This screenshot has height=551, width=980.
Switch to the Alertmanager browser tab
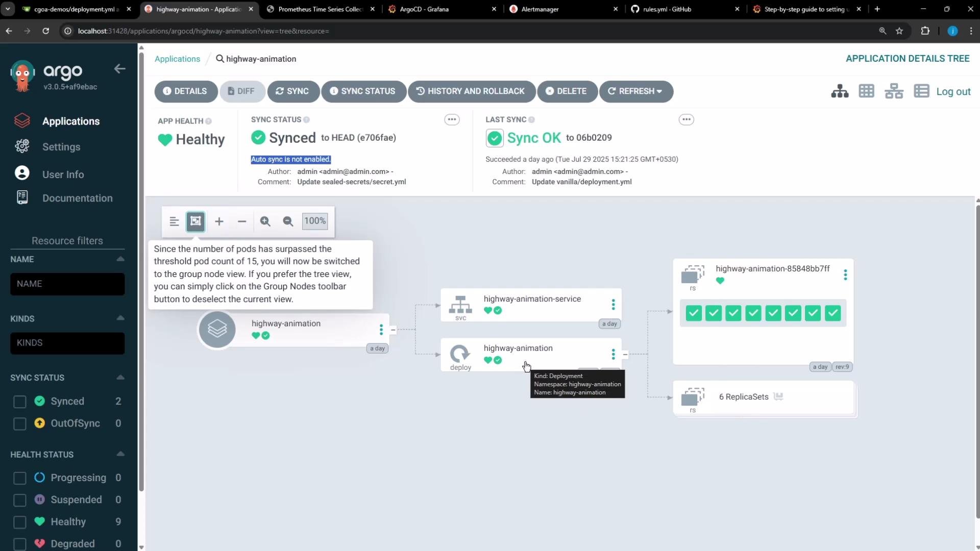click(564, 9)
